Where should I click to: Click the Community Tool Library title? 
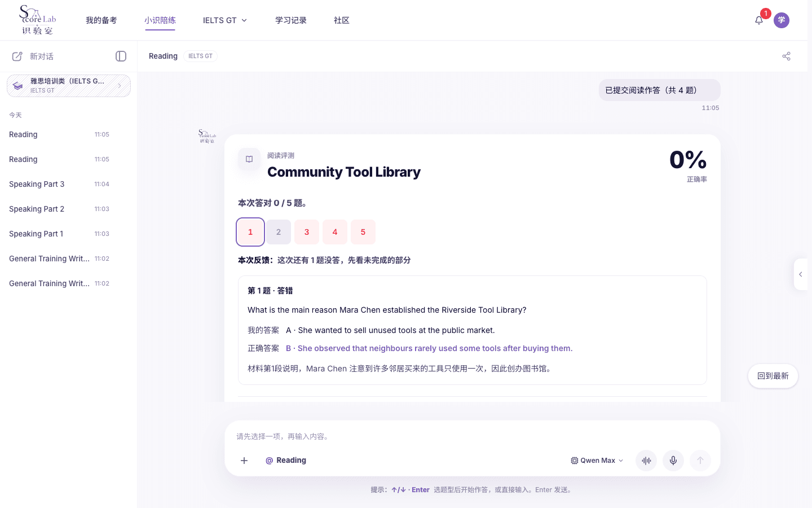click(344, 172)
